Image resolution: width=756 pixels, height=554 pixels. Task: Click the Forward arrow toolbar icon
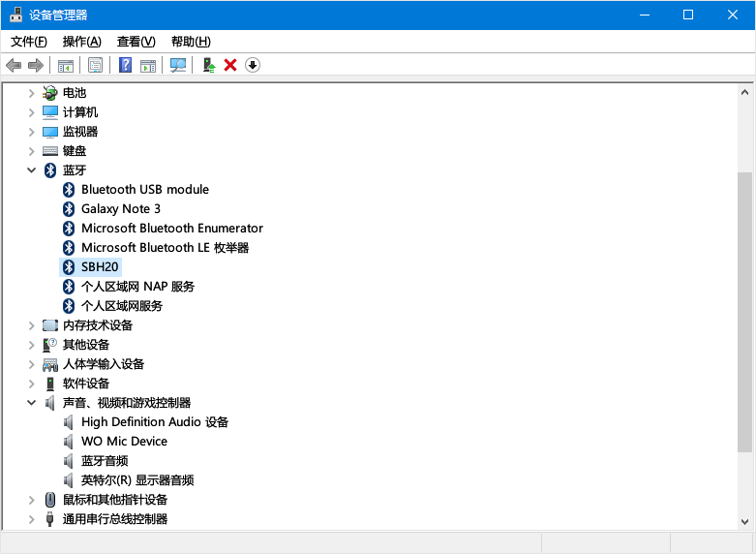click(36, 65)
